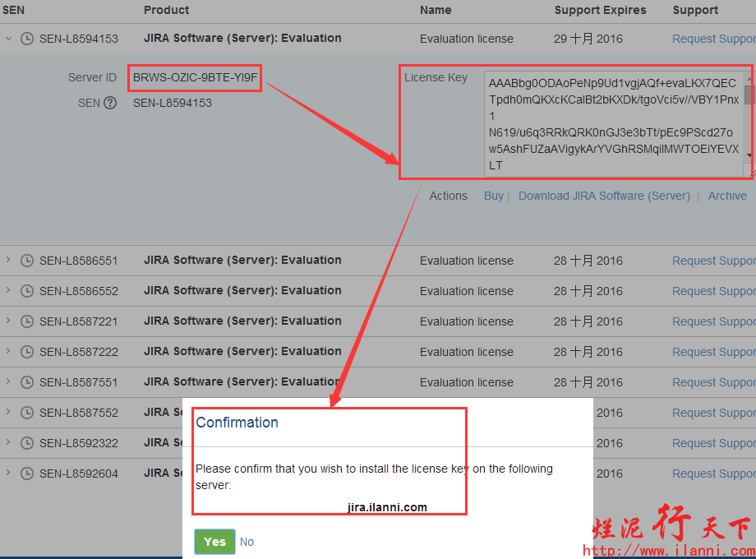
Task: Click the clock icon beside SEN-L8592322
Action: point(27,443)
